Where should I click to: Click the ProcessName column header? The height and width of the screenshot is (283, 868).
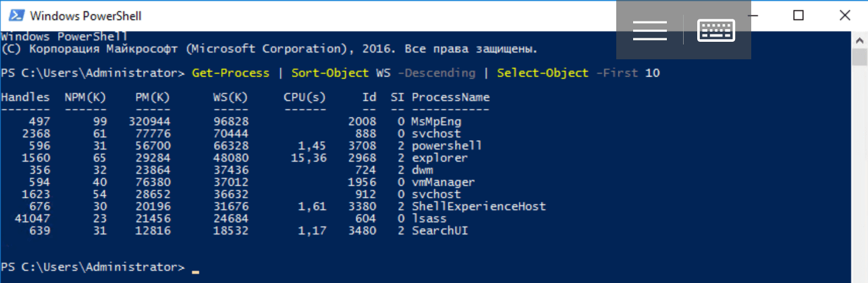point(451,98)
